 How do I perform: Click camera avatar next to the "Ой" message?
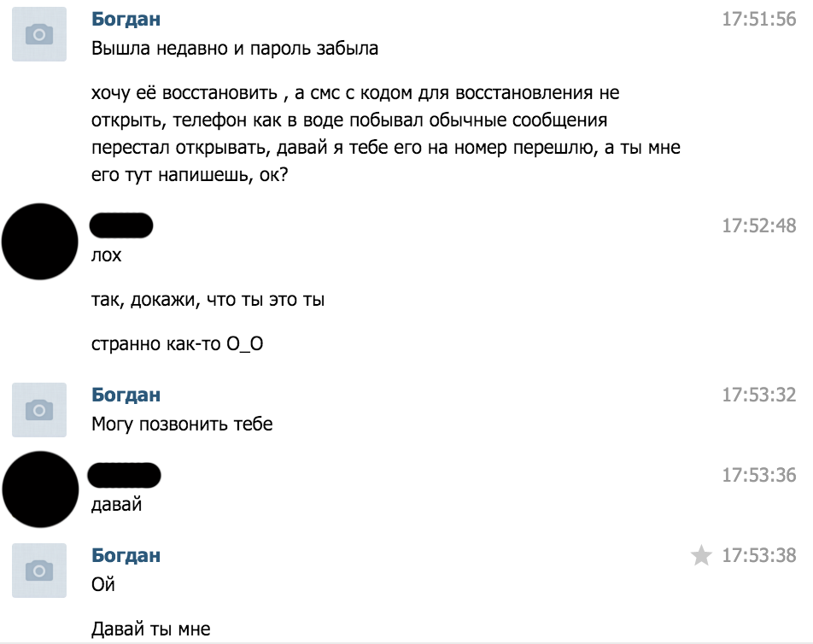click(x=39, y=570)
